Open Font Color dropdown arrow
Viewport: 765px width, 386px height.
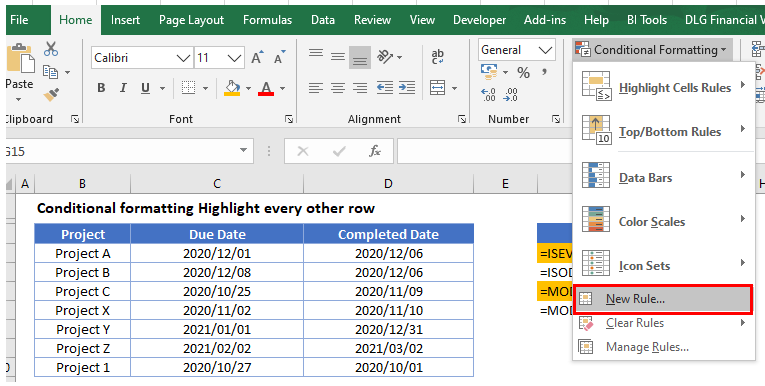(282, 88)
